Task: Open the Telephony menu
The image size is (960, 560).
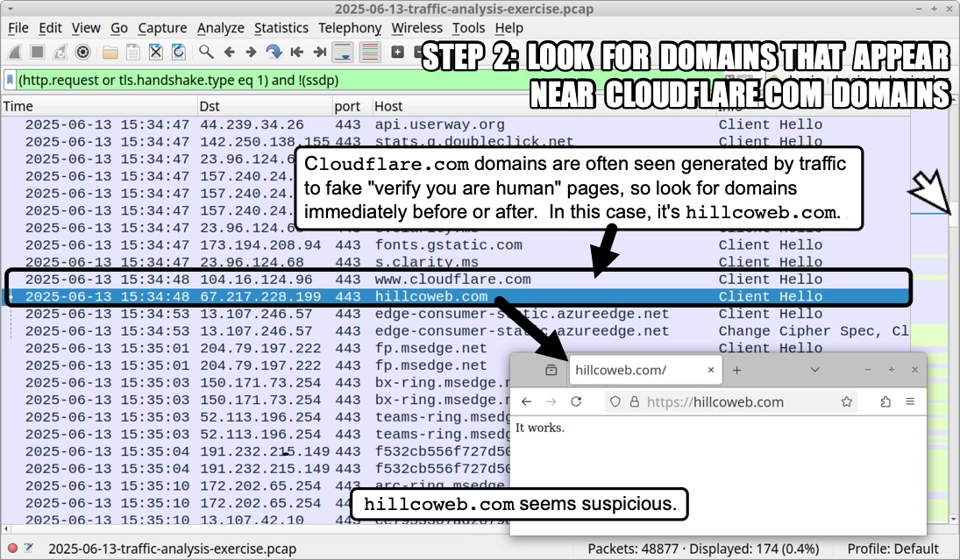Action: pos(350,28)
